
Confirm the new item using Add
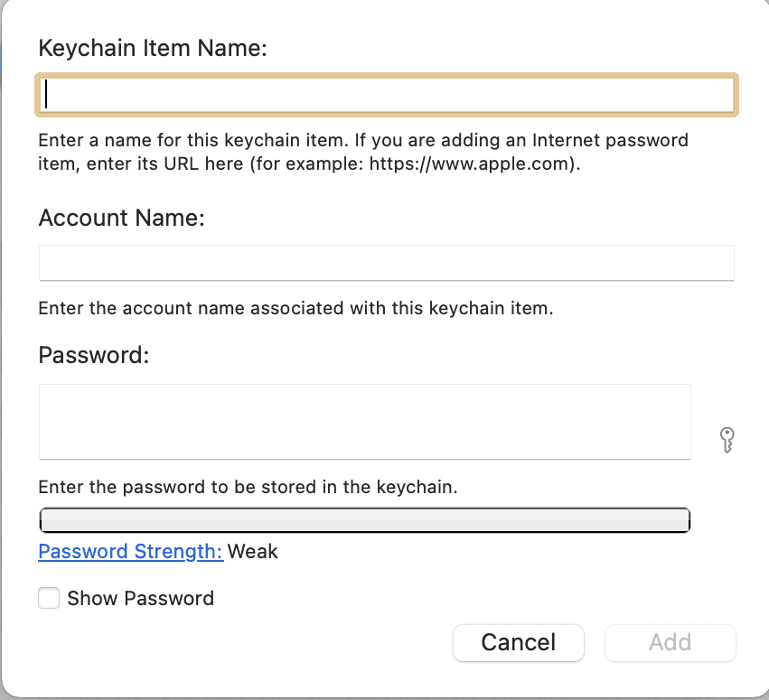click(670, 642)
